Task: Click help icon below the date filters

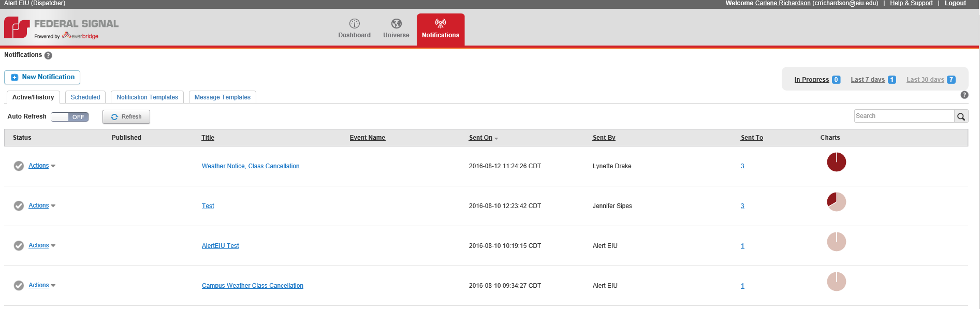Action: point(964,95)
